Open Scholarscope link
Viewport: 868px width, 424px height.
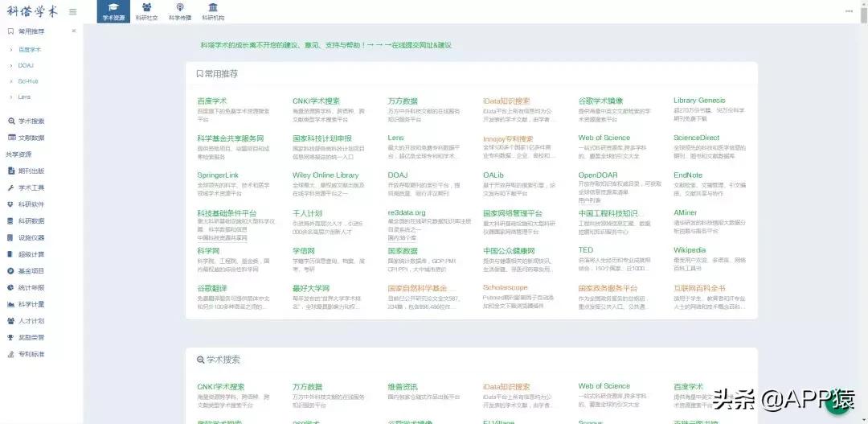click(x=505, y=288)
